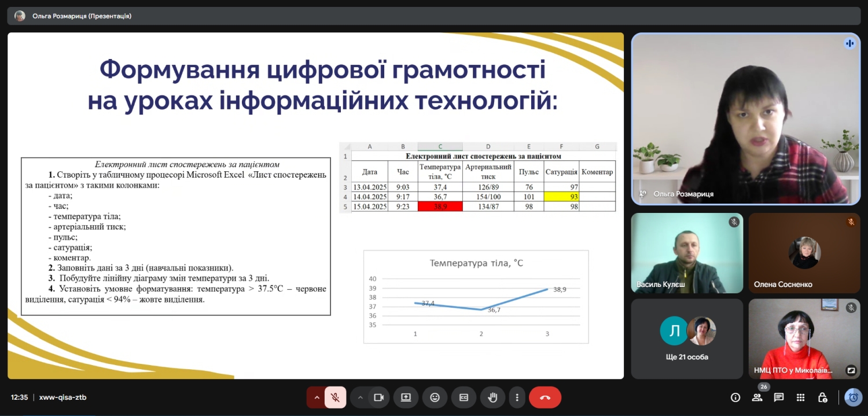Open host controls lock icon
868x416 pixels.
pos(822,397)
